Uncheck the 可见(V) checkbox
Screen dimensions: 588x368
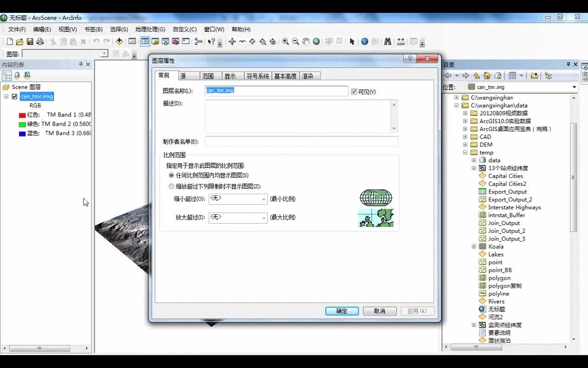pyautogui.click(x=354, y=91)
